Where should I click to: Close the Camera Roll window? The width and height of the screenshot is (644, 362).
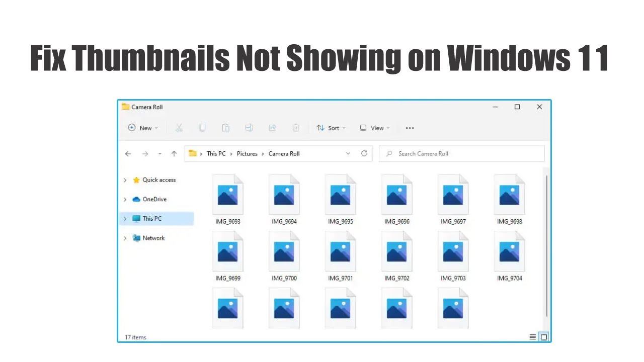point(539,107)
